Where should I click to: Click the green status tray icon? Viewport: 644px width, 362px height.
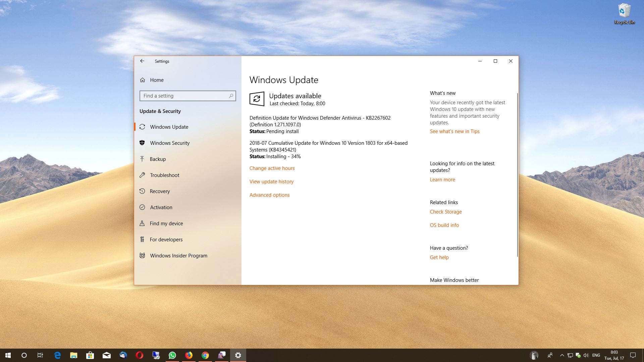click(x=578, y=355)
